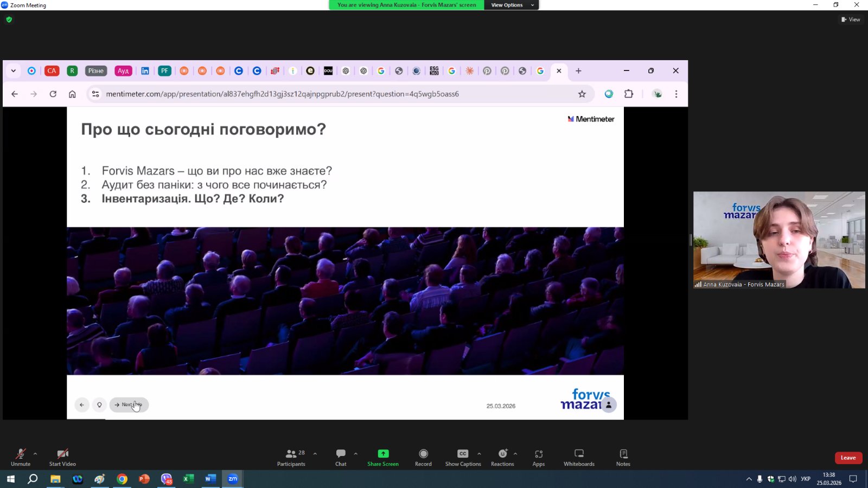Viewport: 868px width, 488px height.
Task: Open the Reactions menu
Action: 502,457
